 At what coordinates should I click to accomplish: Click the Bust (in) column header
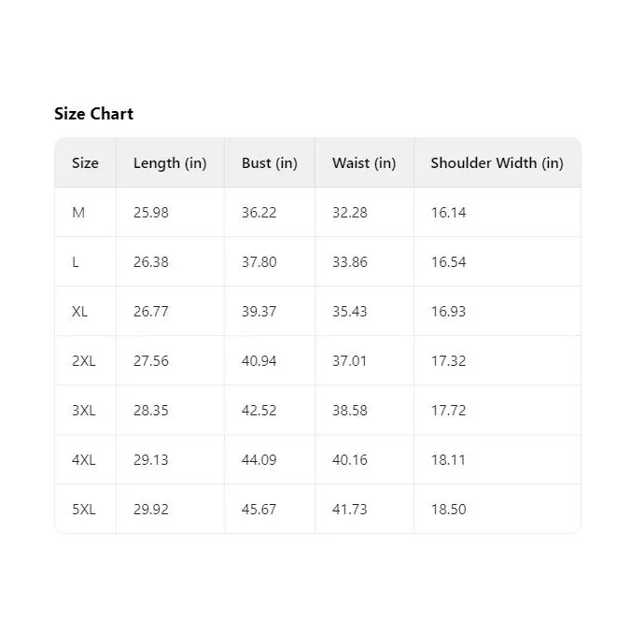270,163
